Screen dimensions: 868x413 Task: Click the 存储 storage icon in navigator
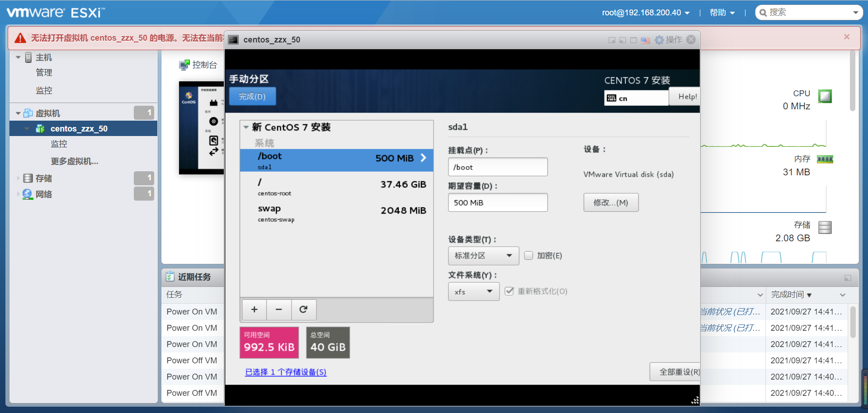tap(28, 178)
